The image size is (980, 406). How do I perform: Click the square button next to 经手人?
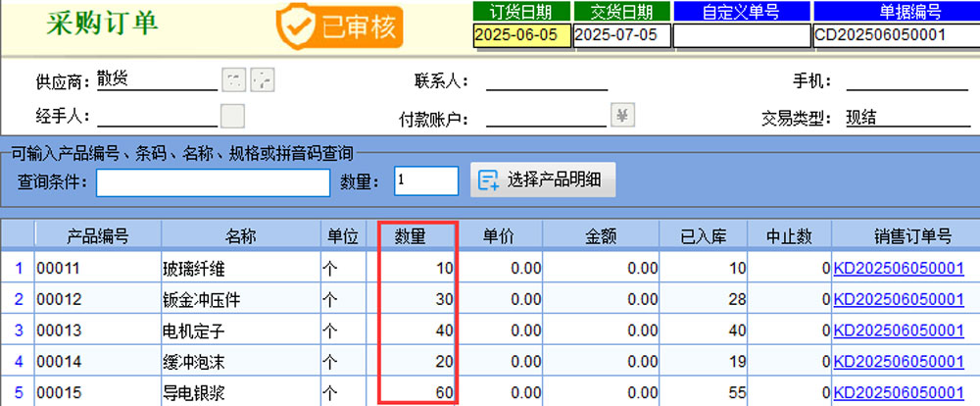coord(232,116)
